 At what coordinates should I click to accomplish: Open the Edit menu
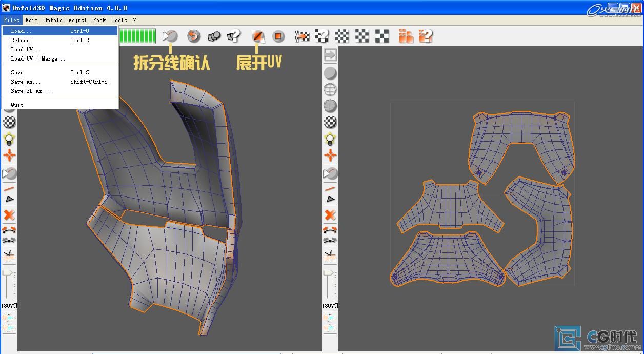32,20
